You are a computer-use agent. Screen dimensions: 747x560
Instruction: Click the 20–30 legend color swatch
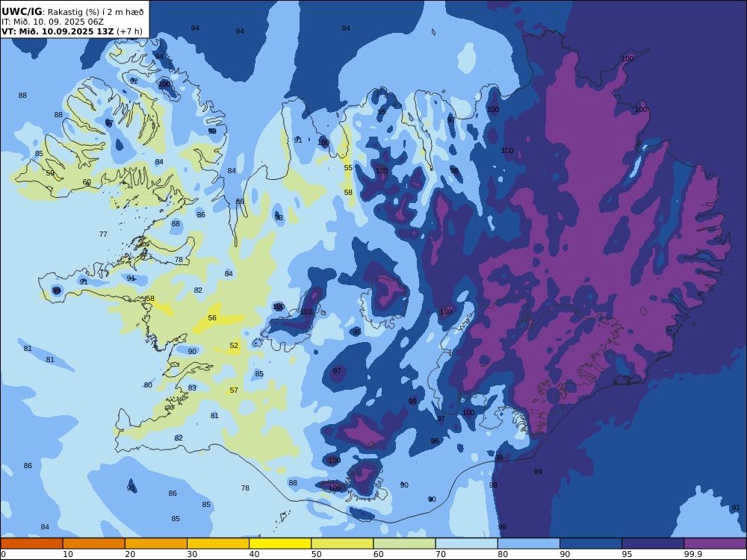pos(156,544)
